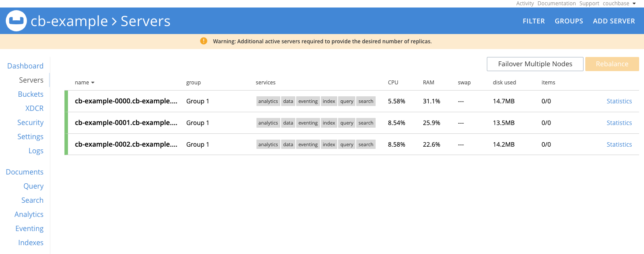Sort servers by the name column arrow

click(93, 83)
